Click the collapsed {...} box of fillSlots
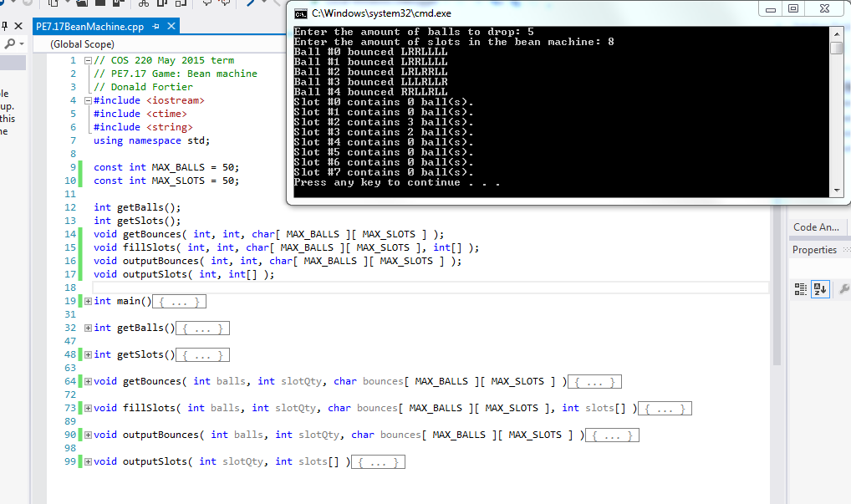851x504 pixels. (x=665, y=409)
